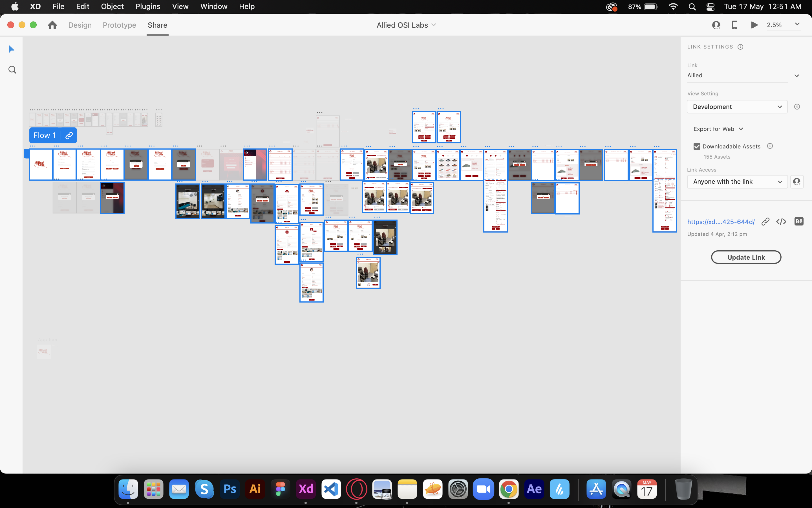The height and width of the screenshot is (508, 812).
Task: Open the Help menu
Action: [247, 6]
